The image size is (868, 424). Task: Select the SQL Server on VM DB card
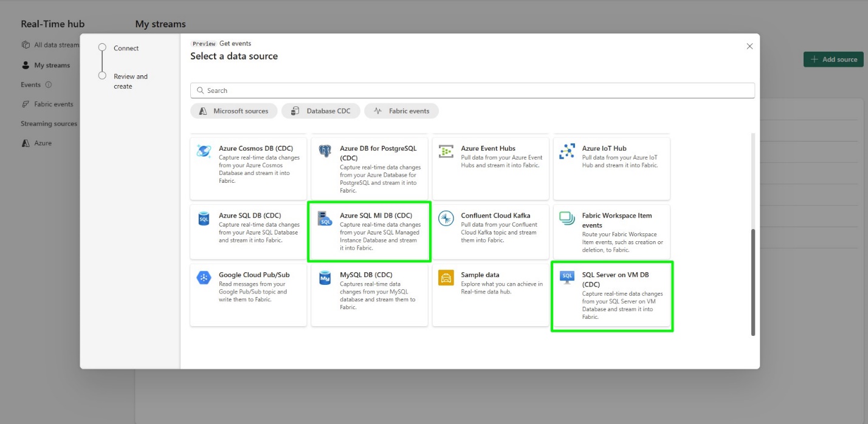pyautogui.click(x=612, y=296)
